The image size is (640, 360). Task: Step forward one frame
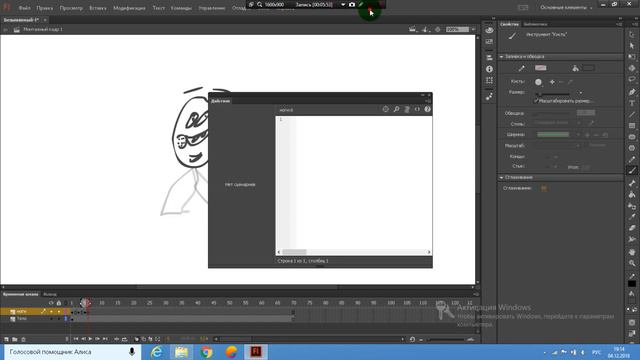click(98, 339)
